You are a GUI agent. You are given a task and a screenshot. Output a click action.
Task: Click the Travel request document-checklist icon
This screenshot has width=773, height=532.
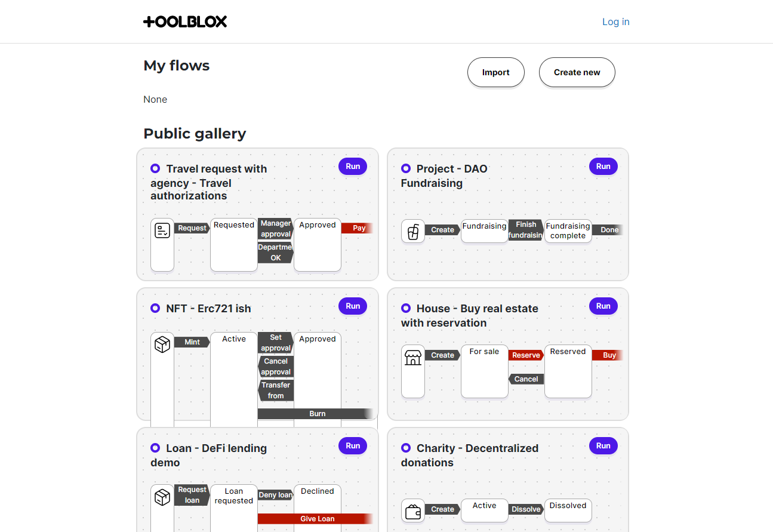click(162, 230)
